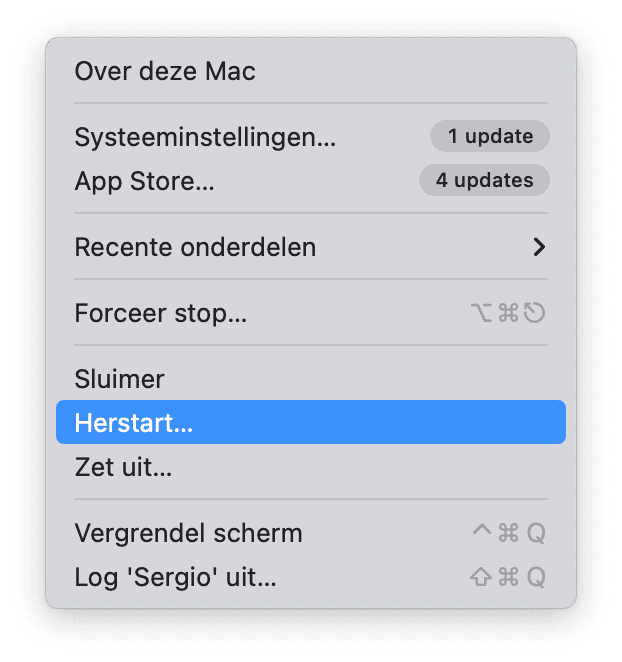The width and height of the screenshot is (622, 662).
Task: Click the Escape symbol beside Forceer stop
Action: point(535,313)
